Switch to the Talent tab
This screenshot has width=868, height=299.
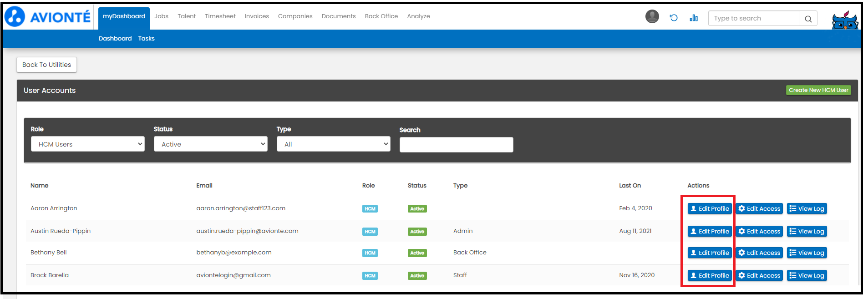point(187,16)
